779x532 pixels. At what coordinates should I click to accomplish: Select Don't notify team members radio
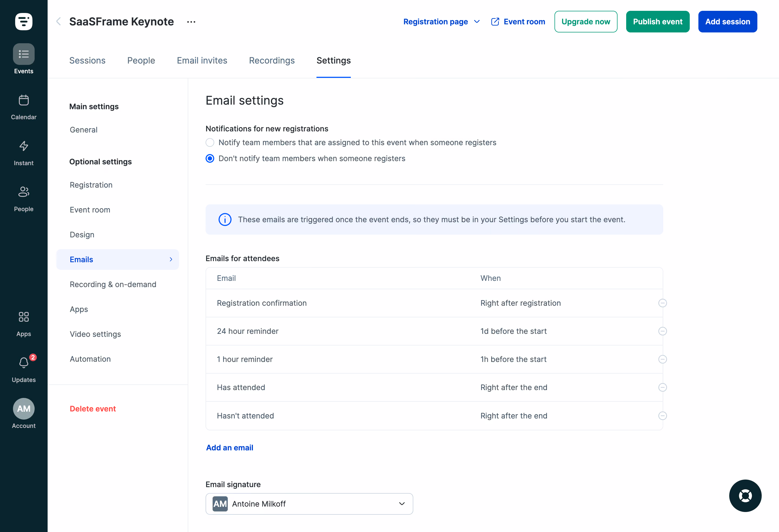coord(210,158)
